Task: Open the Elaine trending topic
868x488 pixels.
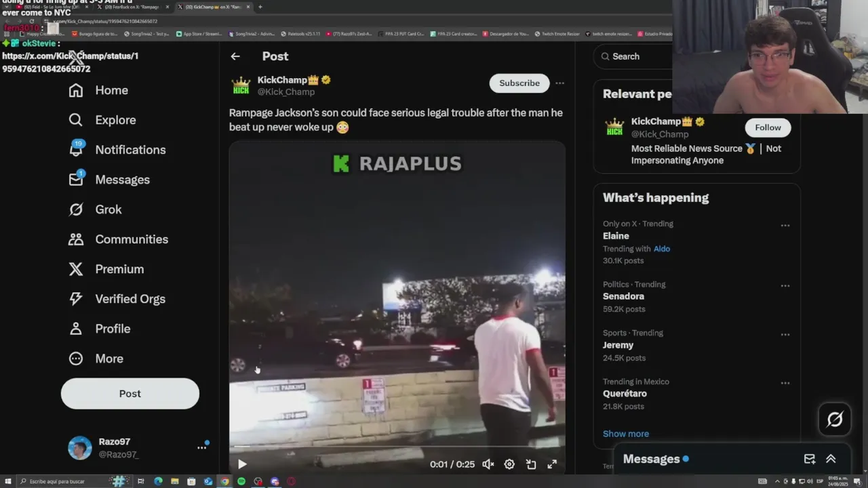Action: [616, 236]
